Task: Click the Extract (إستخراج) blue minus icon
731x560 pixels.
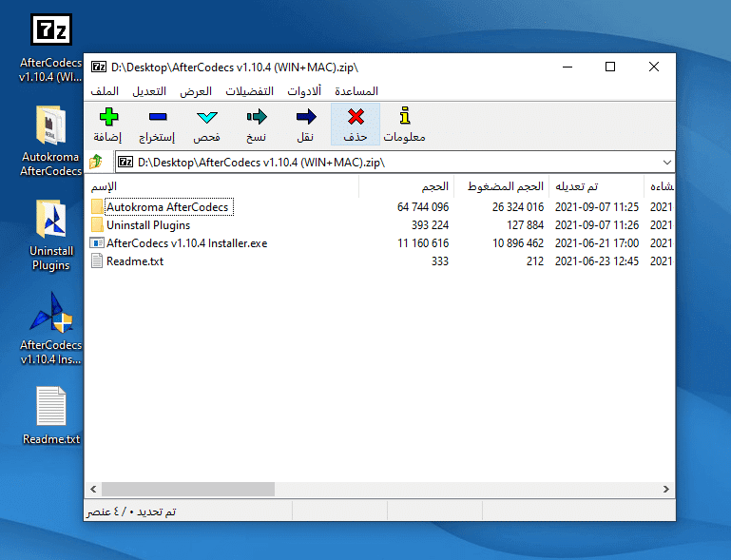Action: 158,117
